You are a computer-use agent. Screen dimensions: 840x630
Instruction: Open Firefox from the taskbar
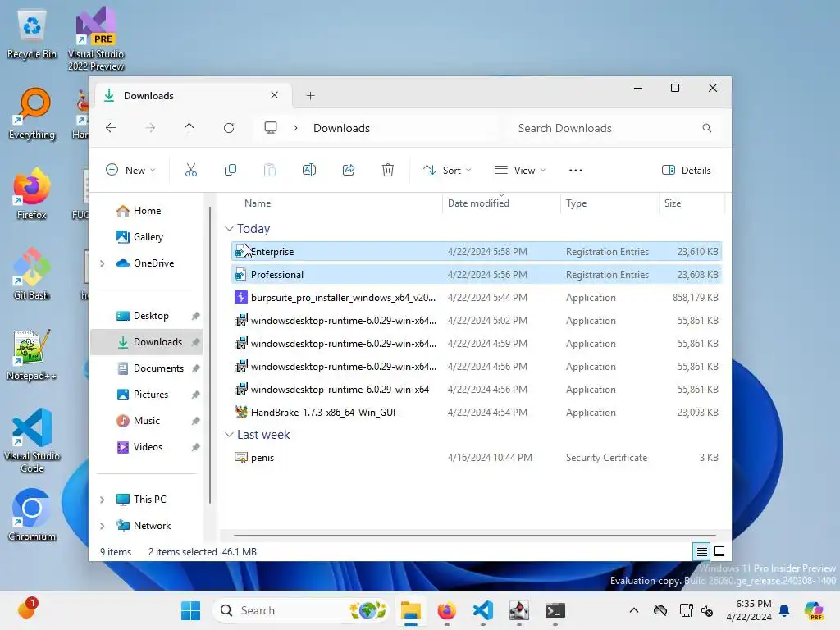click(x=447, y=610)
